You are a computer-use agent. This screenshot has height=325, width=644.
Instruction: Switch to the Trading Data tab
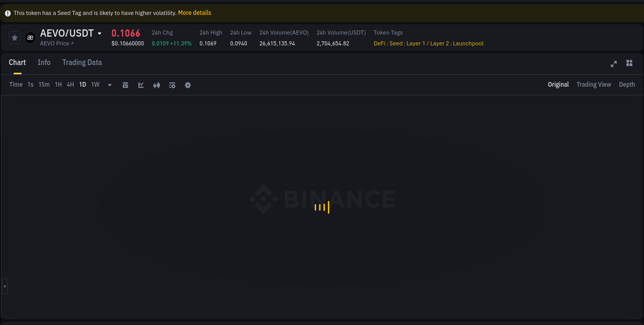click(x=82, y=62)
